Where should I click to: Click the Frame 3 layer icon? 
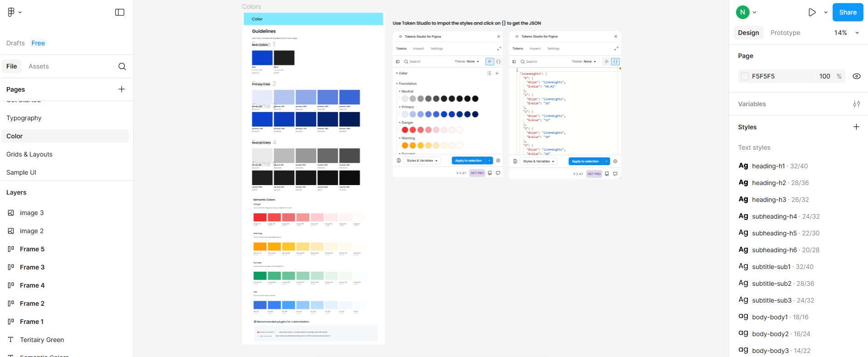coord(11,267)
